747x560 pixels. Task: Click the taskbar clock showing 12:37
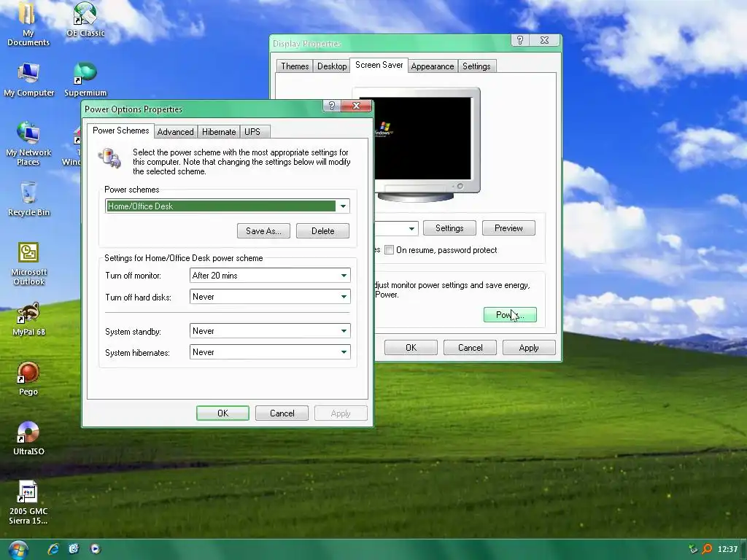click(727, 549)
